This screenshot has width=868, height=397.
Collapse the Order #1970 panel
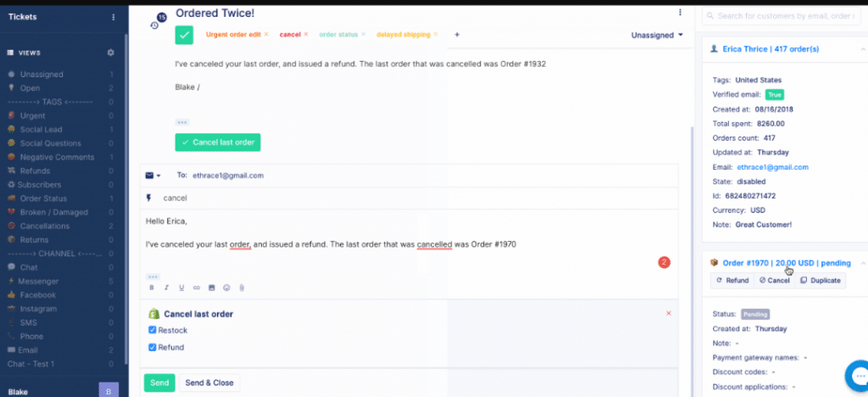coord(863,263)
